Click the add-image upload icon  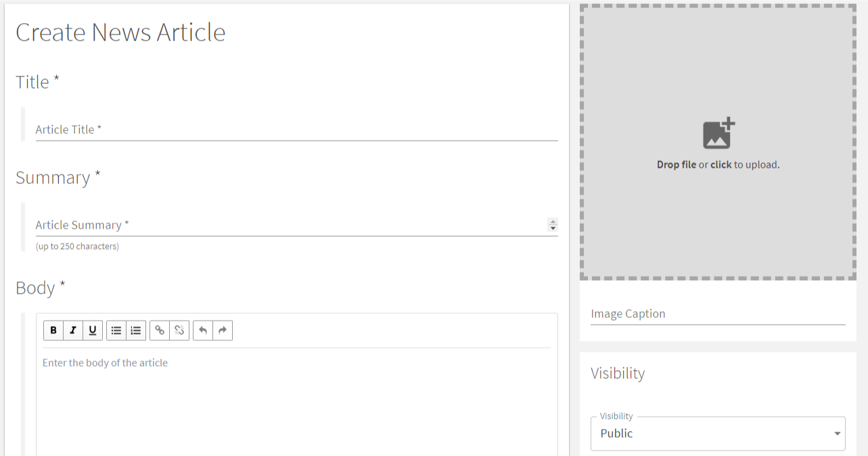coord(718,133)
